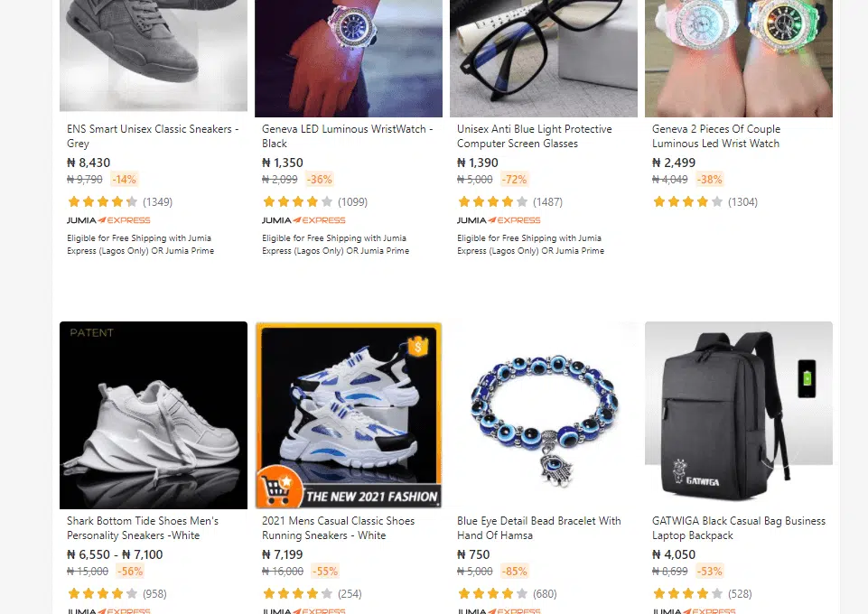Open the 2021 Mens Casual Classic Shoes picture
The image size is (868, 614).
pos(349,414)
